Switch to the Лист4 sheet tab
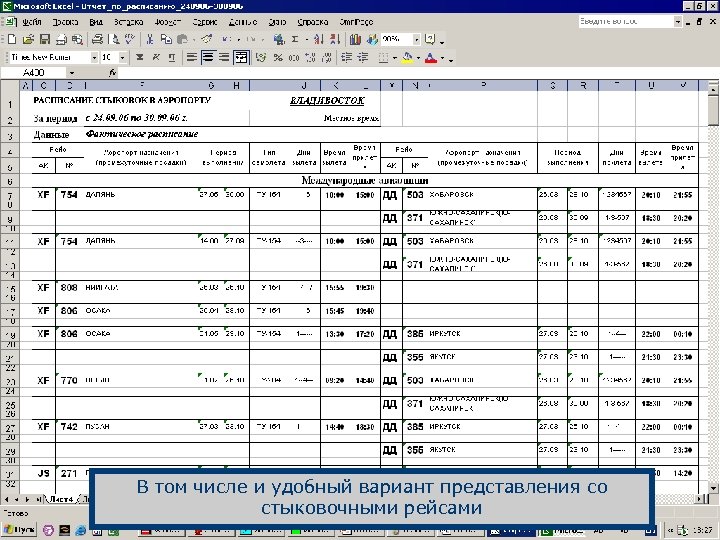Viewport: 720px width, 540px height. point(61,499)
